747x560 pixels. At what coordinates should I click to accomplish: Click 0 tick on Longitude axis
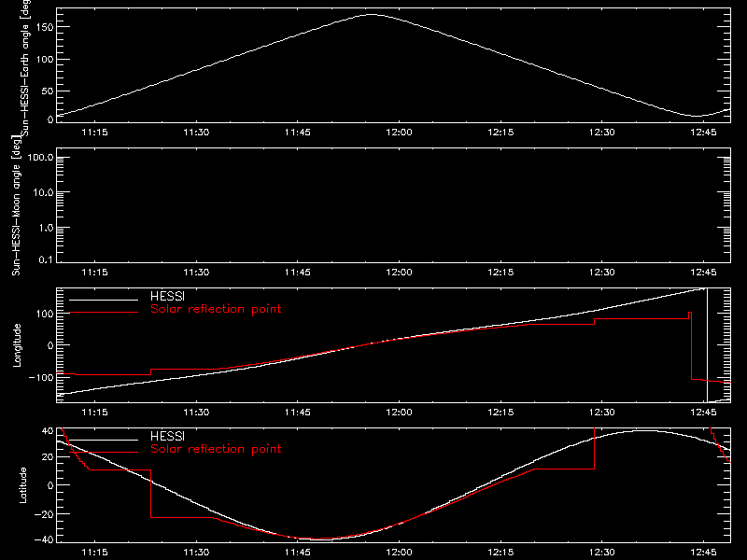click(50, 345)
